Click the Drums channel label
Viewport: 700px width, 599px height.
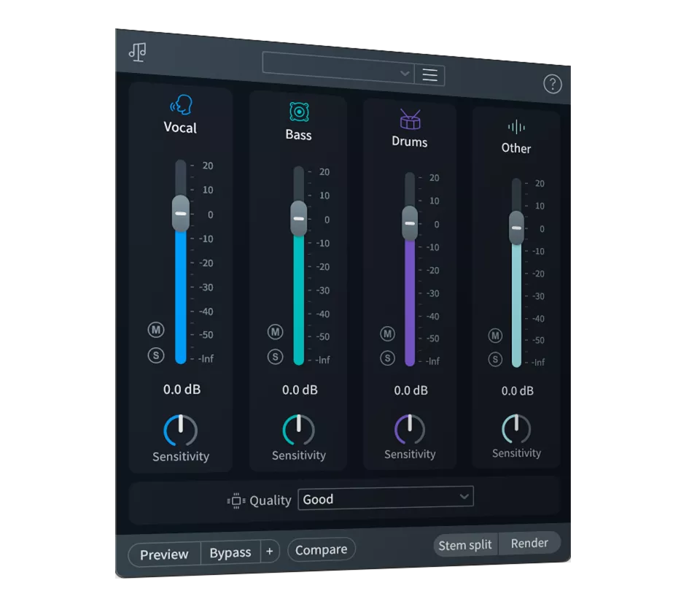click(x=409, y=142)
